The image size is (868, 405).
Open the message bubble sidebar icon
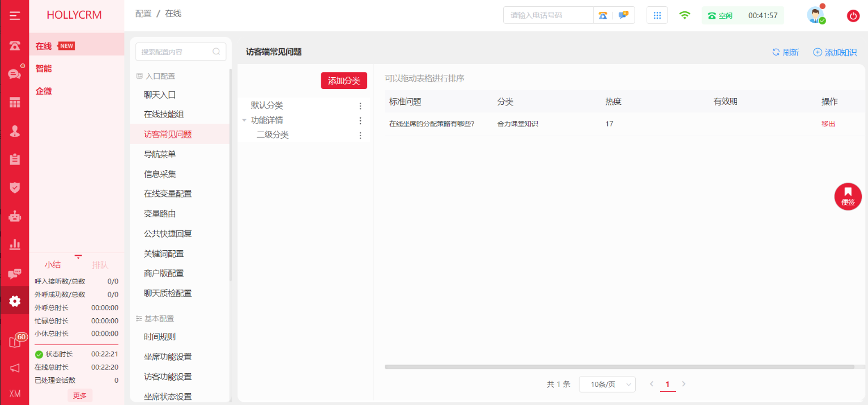point(15,273)
